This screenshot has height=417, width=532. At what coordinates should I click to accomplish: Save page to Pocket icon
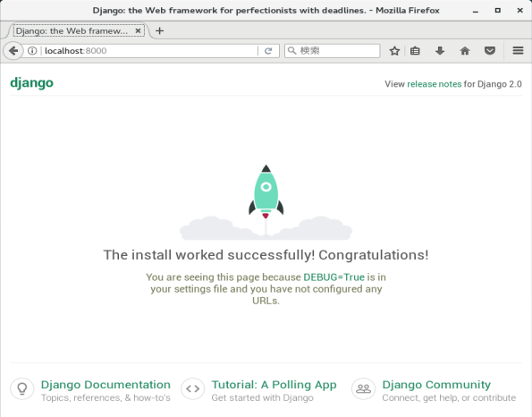(x=490, y=51)
